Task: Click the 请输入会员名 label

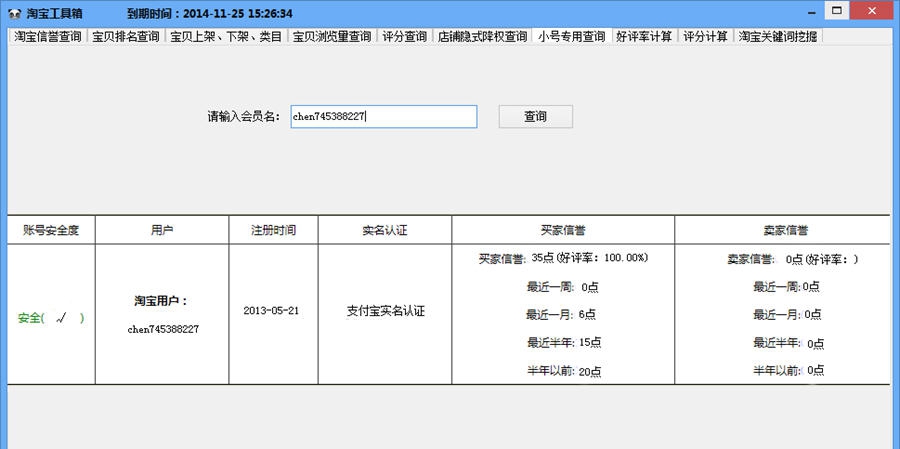Action: (x=243, y=117)
